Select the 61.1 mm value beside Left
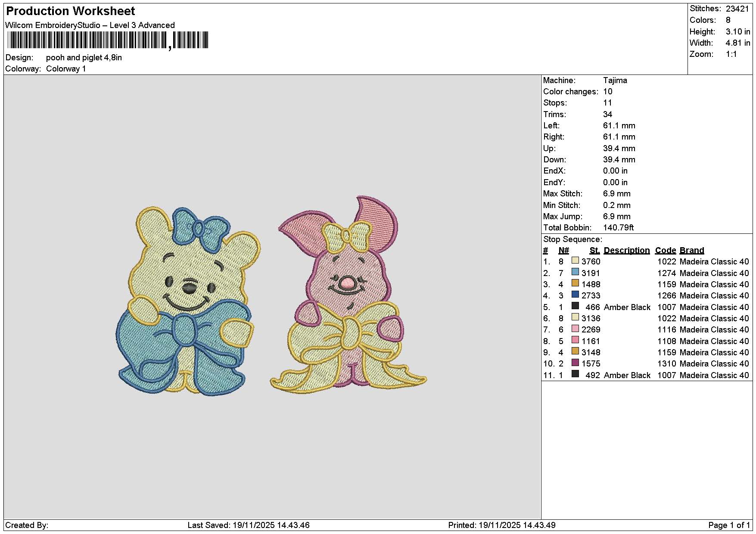Image resolution: width=756 pixels, height=534 pixels. click(619, 125)
